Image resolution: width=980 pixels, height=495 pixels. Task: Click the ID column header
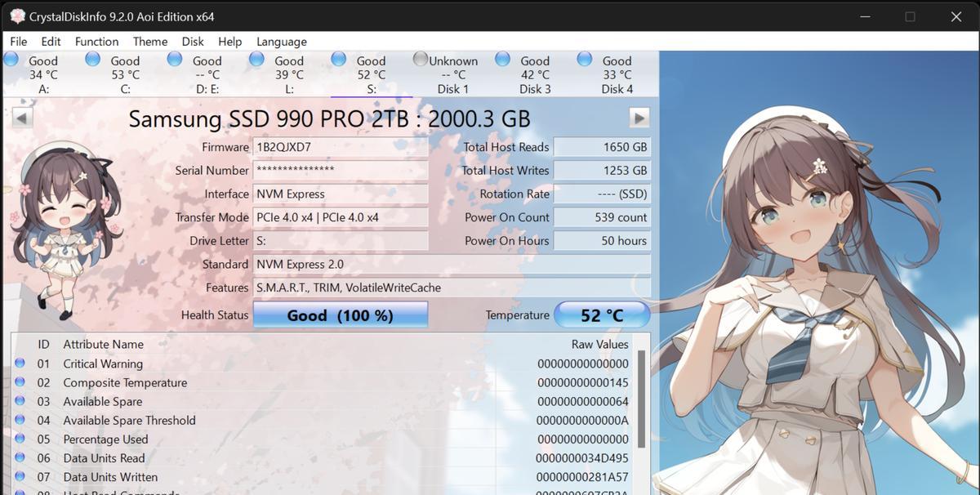pyautogui.click(x=44, y=344)
